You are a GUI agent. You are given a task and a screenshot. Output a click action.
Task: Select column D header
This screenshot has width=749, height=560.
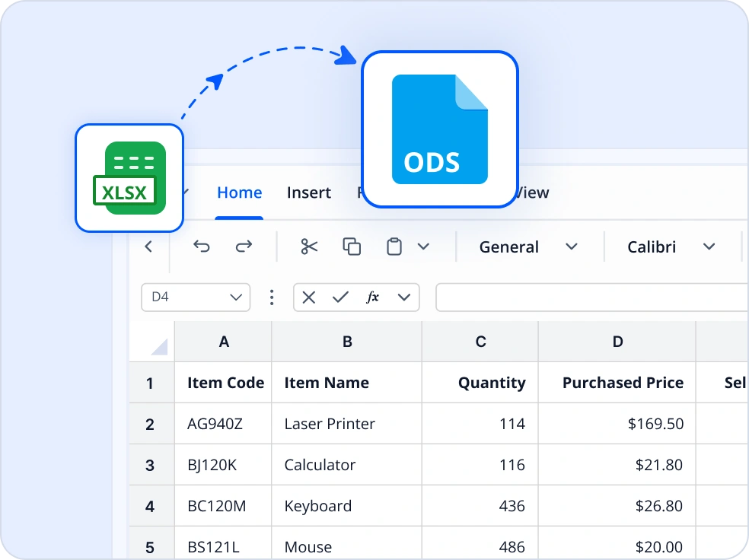[617, 341]
